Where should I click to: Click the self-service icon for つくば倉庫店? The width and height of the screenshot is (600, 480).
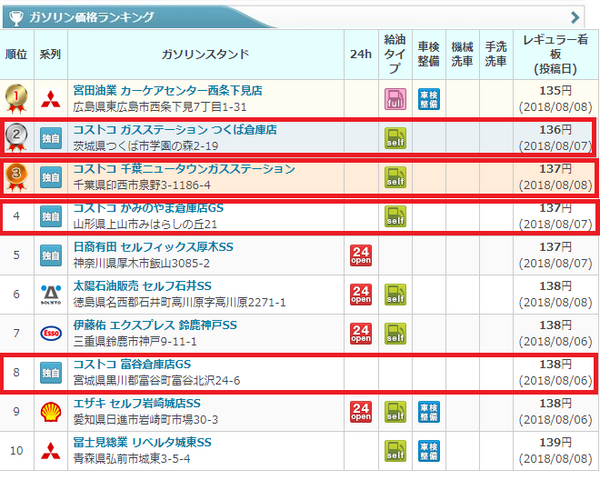pos(395,138)
